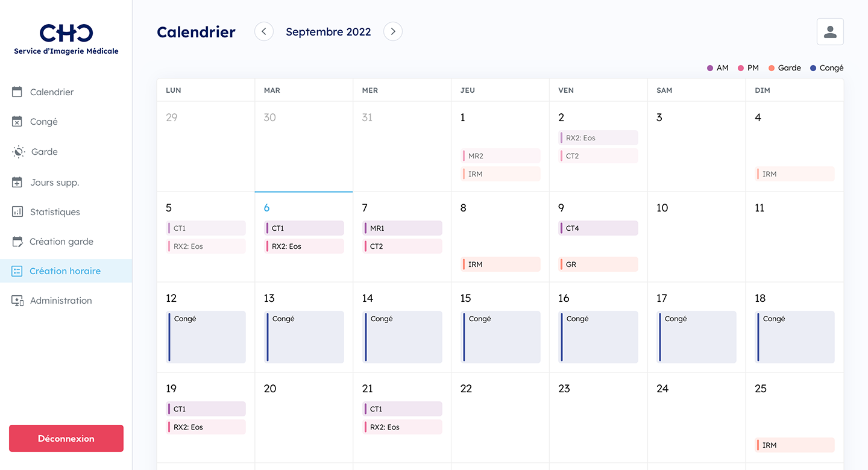The height and width of the screenshot is (470, 868).
Task: Select the CT4 shift on September 9
Action: coord(599,228)
